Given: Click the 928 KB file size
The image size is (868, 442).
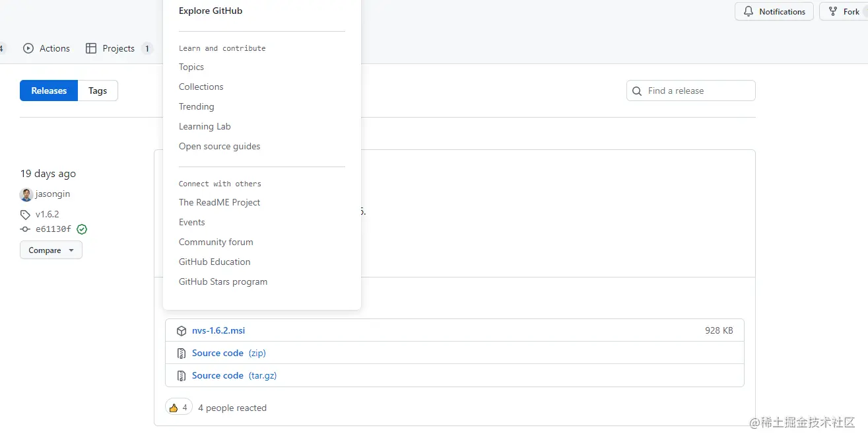Looking at the screenshot, I should (x=719, y=330).
